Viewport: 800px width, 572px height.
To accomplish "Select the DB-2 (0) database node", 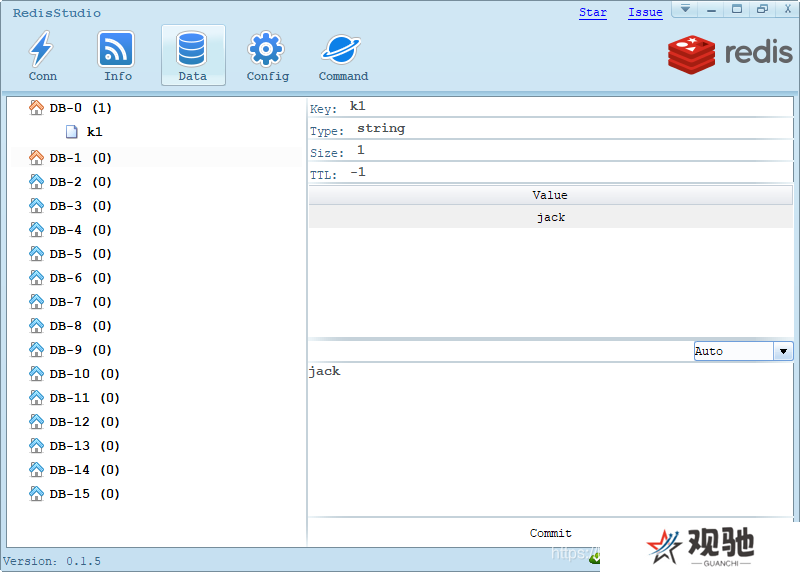I will [x=80, y=182].
